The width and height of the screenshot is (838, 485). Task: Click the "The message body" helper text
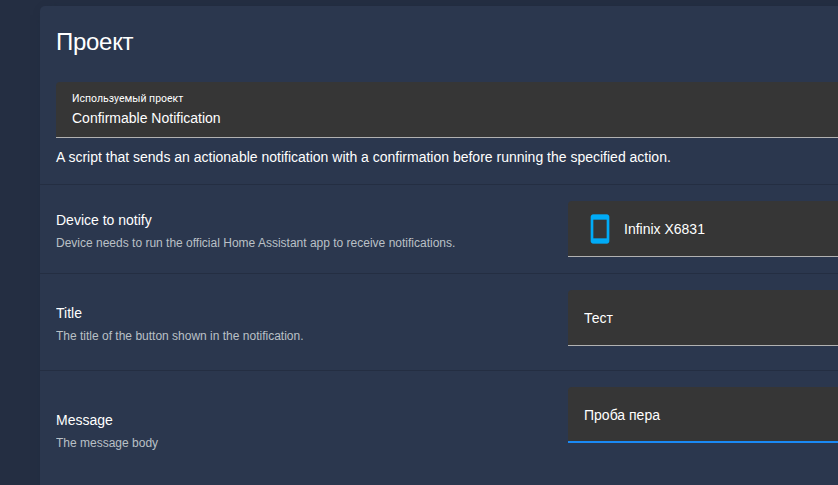pos(107,442)
